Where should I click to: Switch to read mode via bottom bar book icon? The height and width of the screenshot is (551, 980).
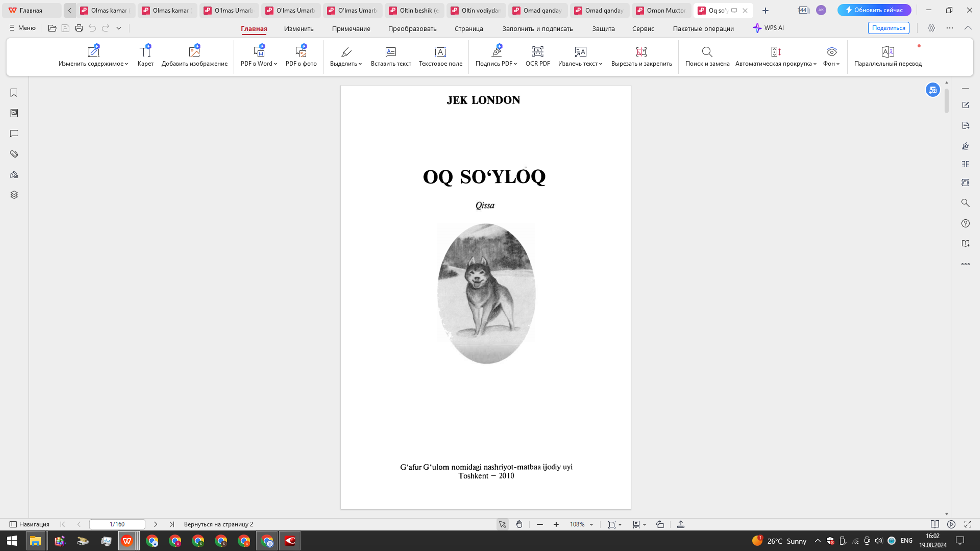tap(935, 524)
